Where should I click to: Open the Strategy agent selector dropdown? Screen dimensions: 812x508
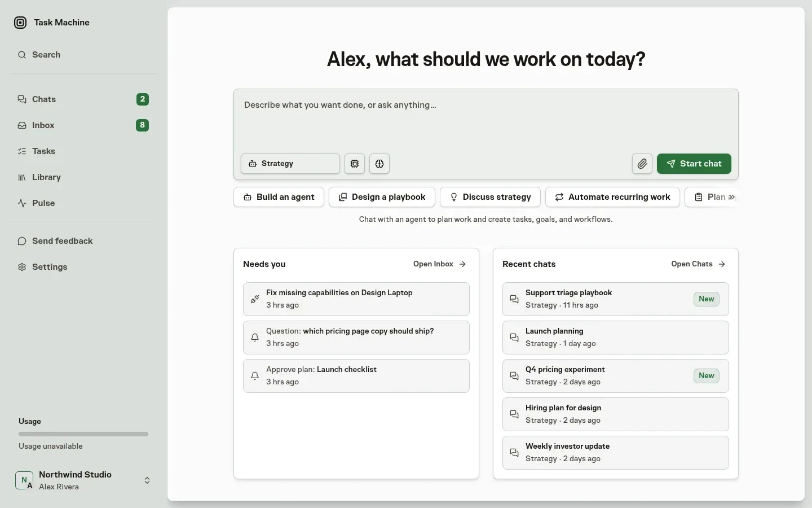290,164
